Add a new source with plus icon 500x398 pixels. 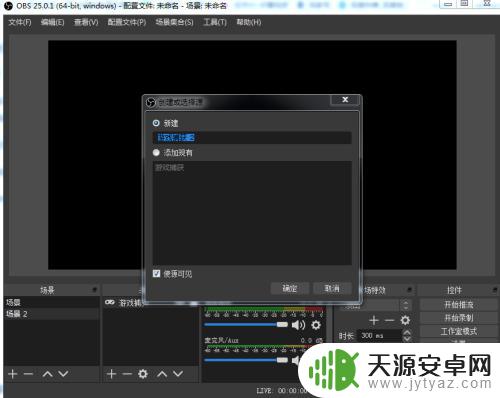(111, 374)
